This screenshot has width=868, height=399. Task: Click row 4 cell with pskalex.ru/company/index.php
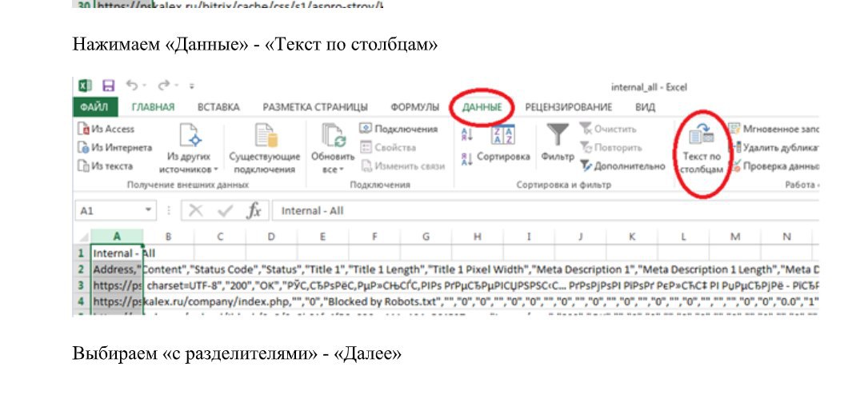[x=117, y=301]
